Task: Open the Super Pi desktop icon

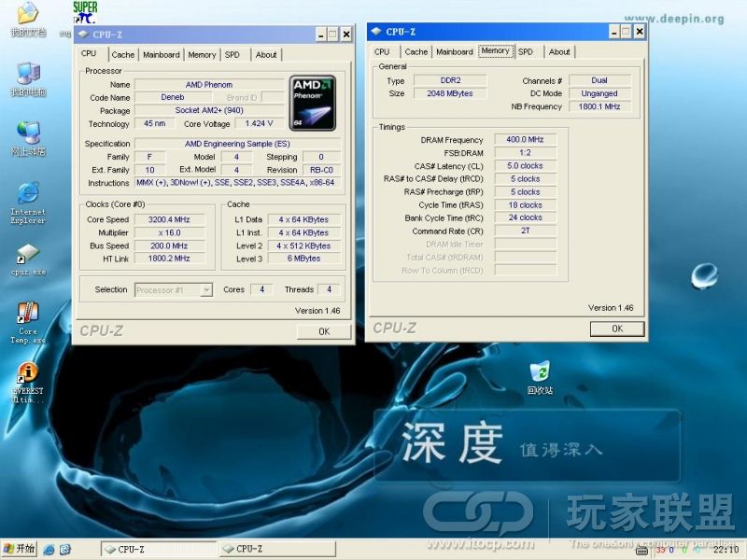Action: [85, 13]
